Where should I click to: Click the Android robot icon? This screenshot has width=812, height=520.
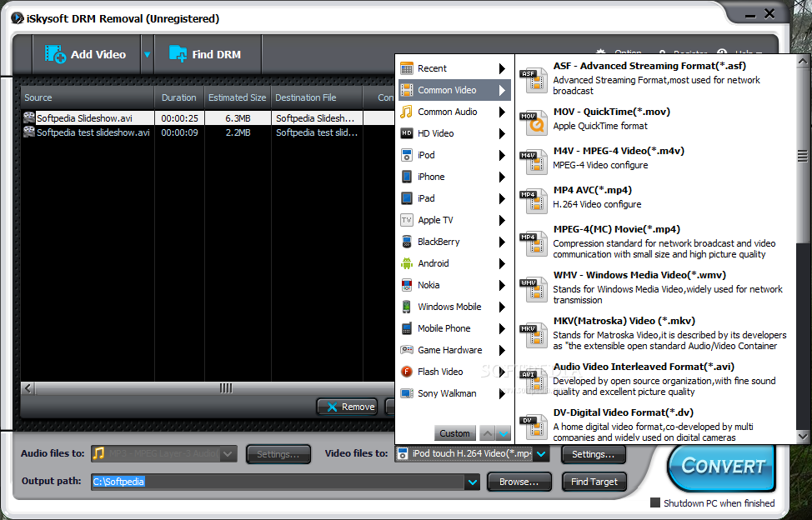click(x=407, y=263)
